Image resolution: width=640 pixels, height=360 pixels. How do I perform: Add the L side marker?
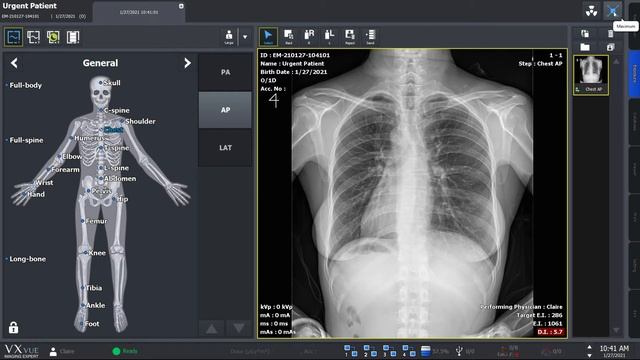(329, 37)
